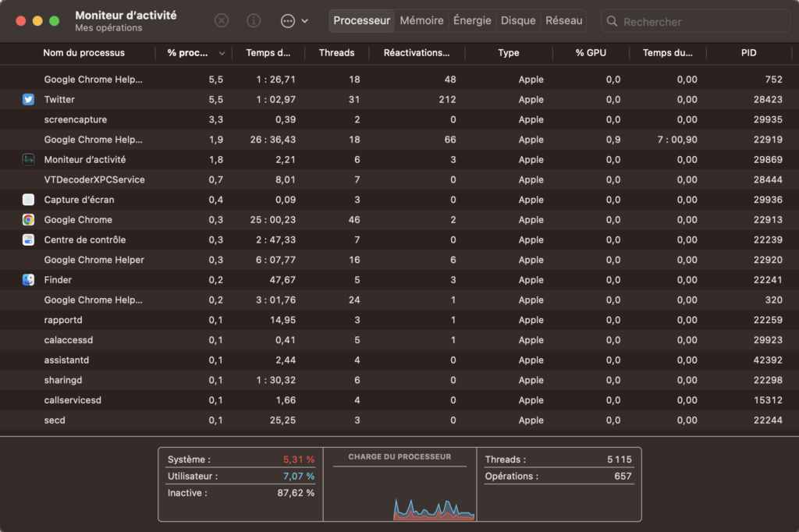Open the Disque tab

coord(518,20)
